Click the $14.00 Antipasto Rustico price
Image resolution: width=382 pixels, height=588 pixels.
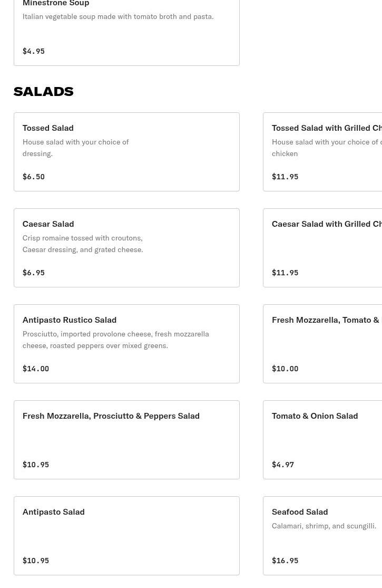[x=36, y=369]
